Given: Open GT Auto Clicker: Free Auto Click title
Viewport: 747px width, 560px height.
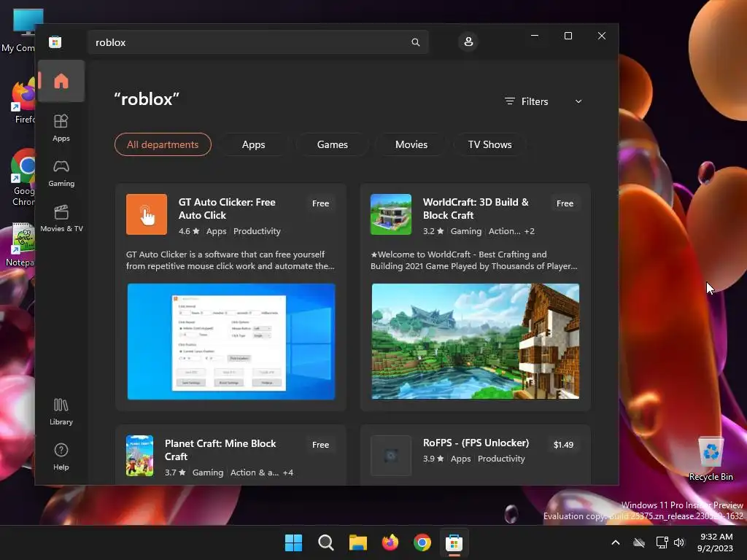Looking at the screenshot, I should tap(227, 209).
